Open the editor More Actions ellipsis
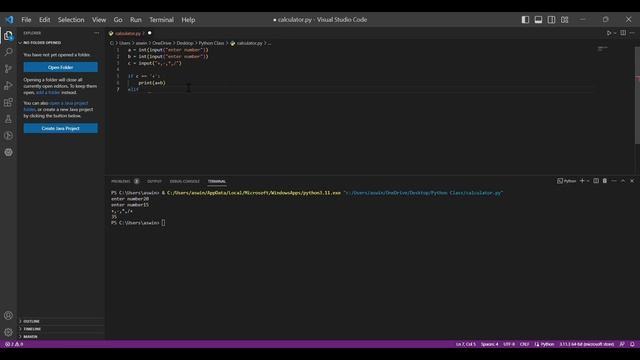The image size is (640, 360). (x=632, y=33)
